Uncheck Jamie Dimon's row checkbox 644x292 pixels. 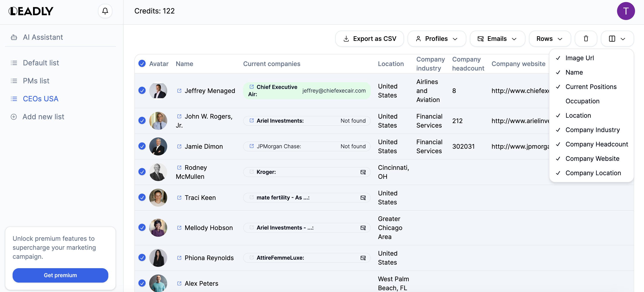coord(142,146)
